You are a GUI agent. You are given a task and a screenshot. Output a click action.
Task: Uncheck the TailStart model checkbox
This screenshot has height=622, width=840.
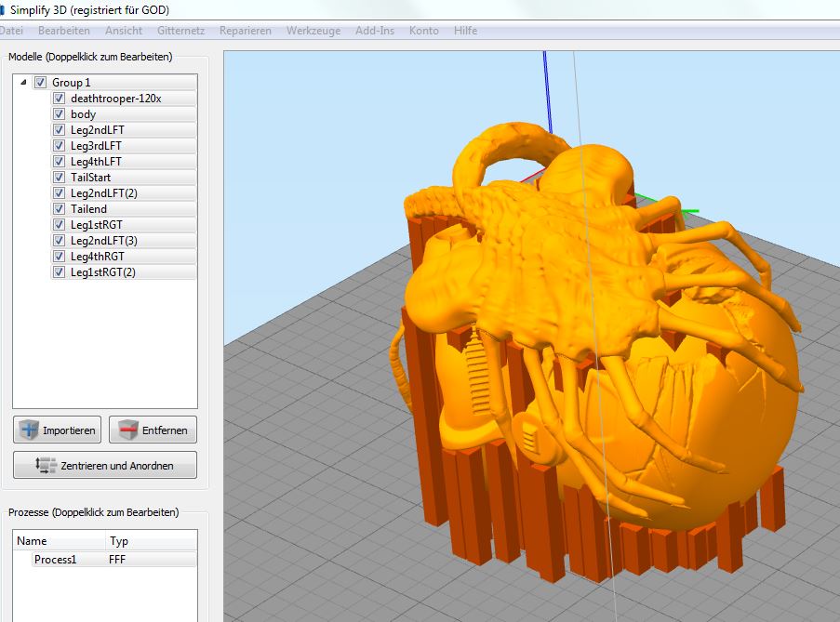coord(59,178)
